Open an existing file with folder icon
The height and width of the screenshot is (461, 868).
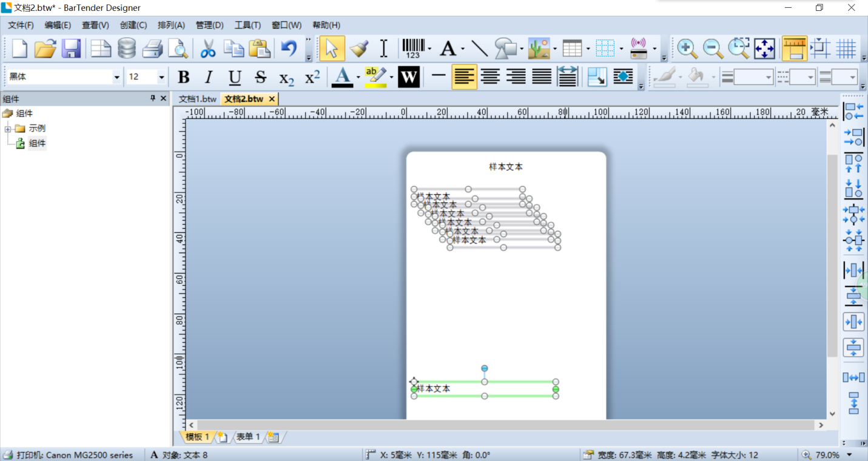pyautogui.click(x=45, y=49)
